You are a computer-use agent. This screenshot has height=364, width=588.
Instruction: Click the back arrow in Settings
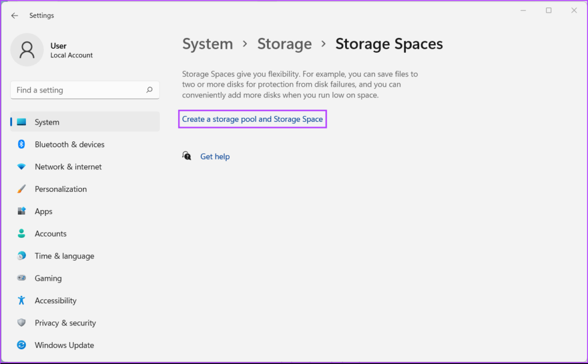(15, 16)
